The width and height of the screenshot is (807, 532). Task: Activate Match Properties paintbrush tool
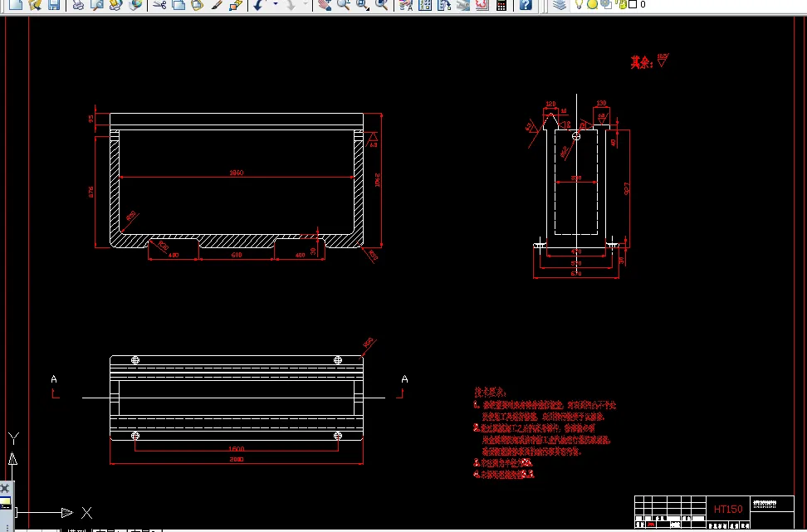click(x=217, y=5)
